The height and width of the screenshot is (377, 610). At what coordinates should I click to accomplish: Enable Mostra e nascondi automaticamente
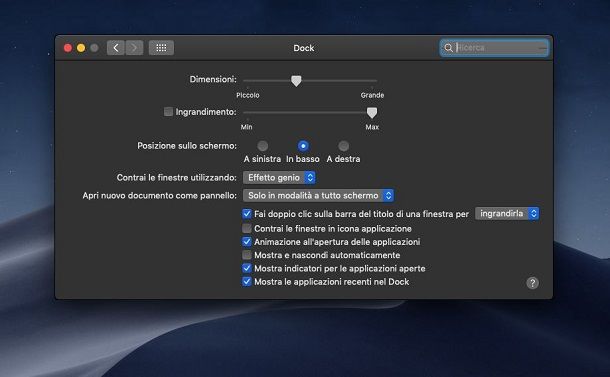click(x=247, y=255)
